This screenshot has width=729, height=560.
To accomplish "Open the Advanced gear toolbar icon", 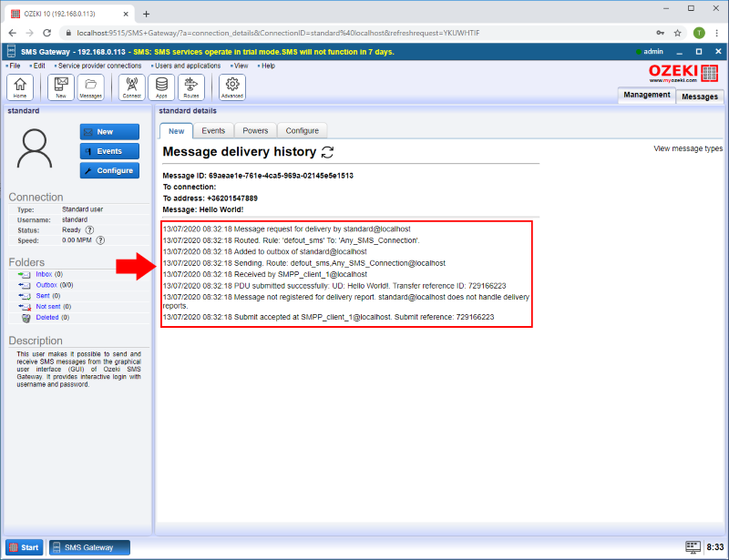I will 232,87.
